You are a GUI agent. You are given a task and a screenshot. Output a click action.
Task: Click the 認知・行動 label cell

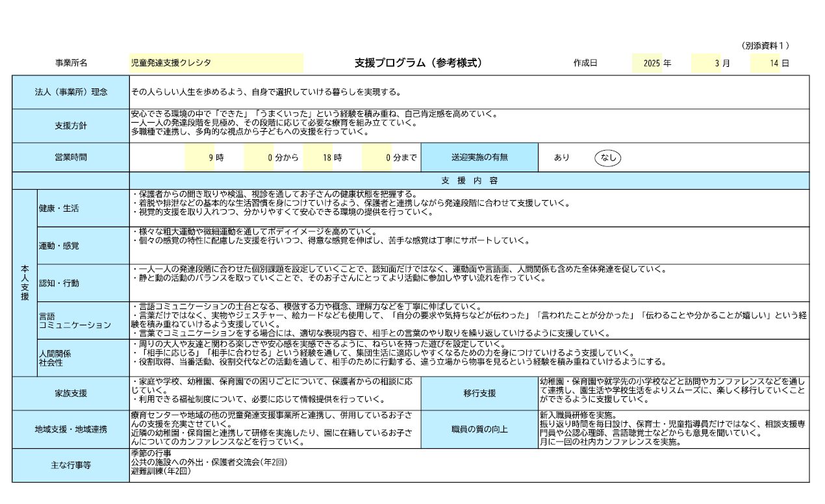point(83,283)
